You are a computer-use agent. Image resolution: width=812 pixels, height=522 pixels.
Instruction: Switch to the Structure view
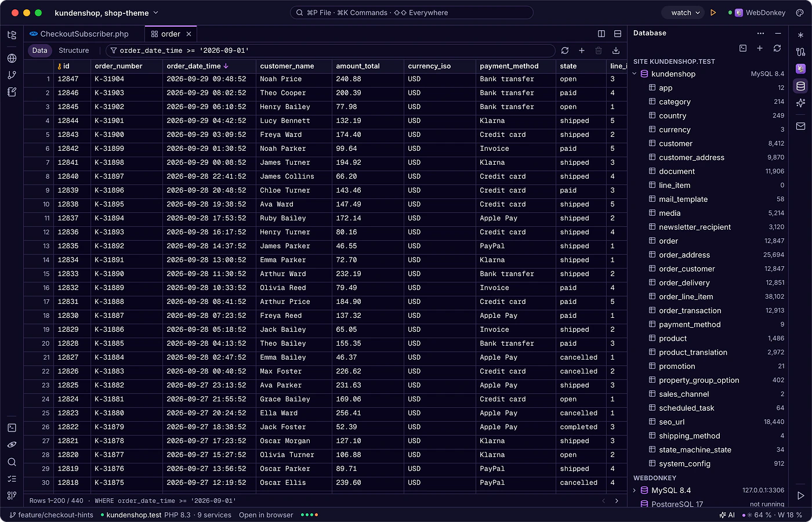click(74, 50)
